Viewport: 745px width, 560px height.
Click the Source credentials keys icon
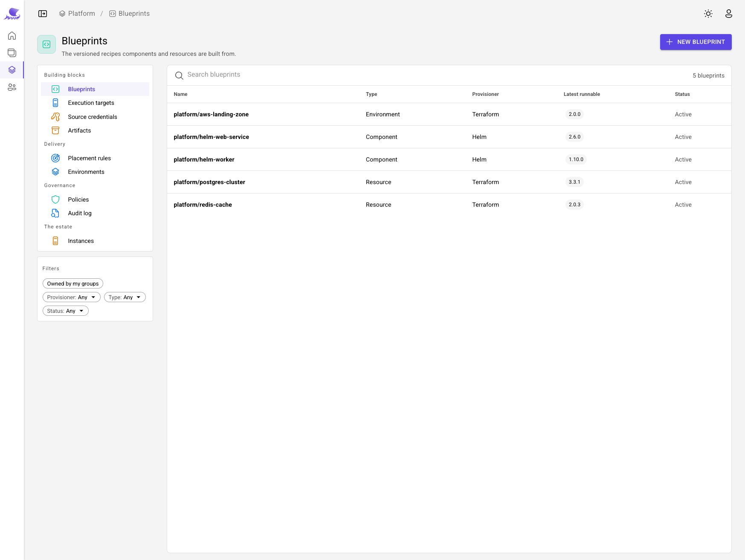[x=55, y=117]
